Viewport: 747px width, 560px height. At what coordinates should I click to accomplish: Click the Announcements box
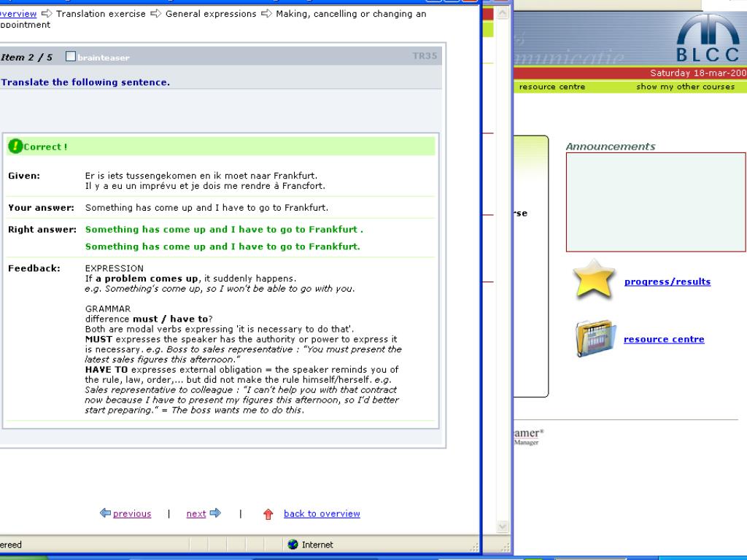tap(656, 202)
